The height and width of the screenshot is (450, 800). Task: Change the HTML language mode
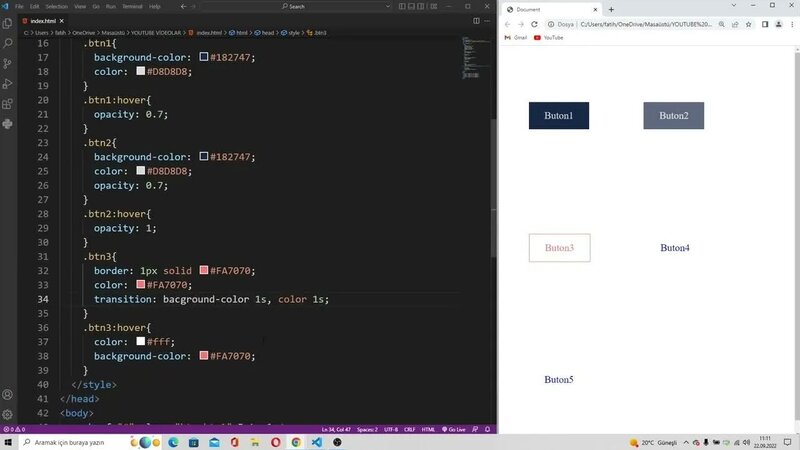428,430
